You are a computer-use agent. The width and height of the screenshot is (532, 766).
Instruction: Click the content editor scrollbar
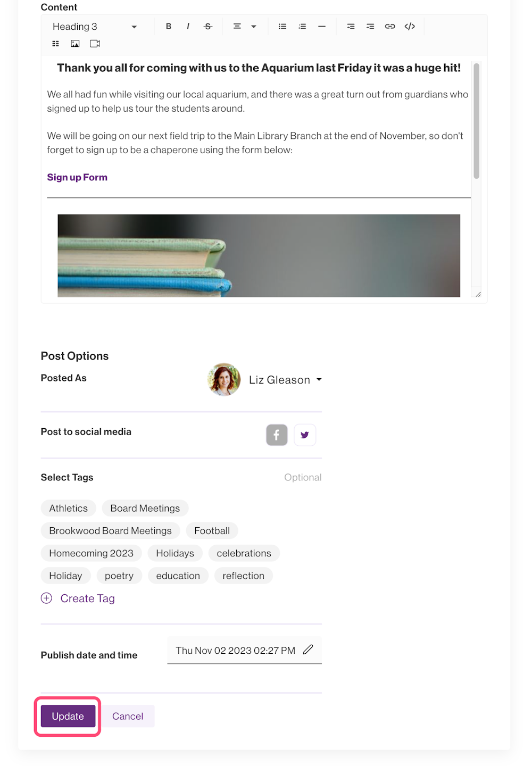tap(476, 121)
